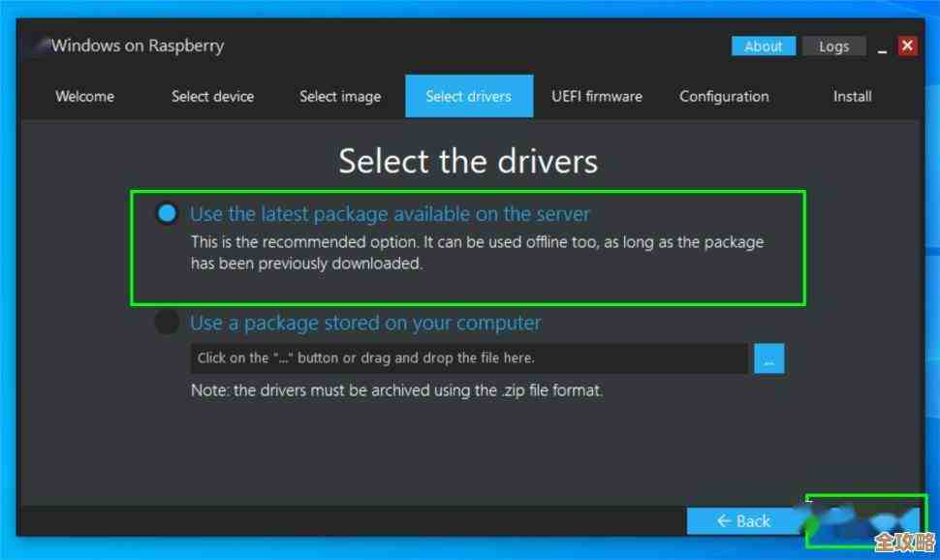The height and width of the screenshot is (560, 940).
Task: Select "Use the latest package available on the server"
Action: coord(166,213)
